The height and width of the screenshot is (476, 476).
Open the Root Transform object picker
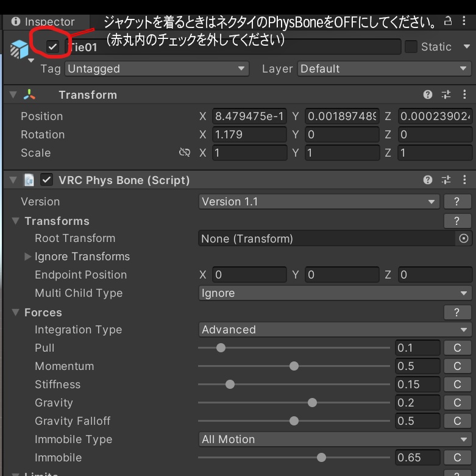[464, 238]
